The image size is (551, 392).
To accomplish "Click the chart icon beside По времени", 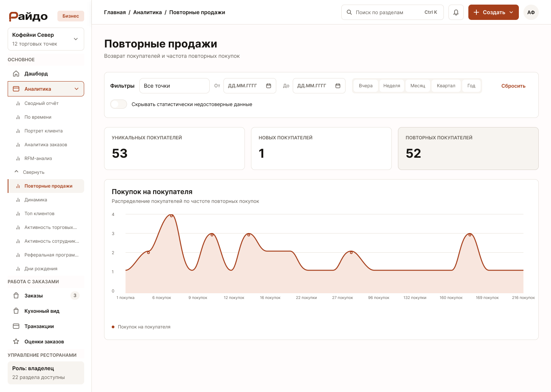I will [x=18, y=117].
